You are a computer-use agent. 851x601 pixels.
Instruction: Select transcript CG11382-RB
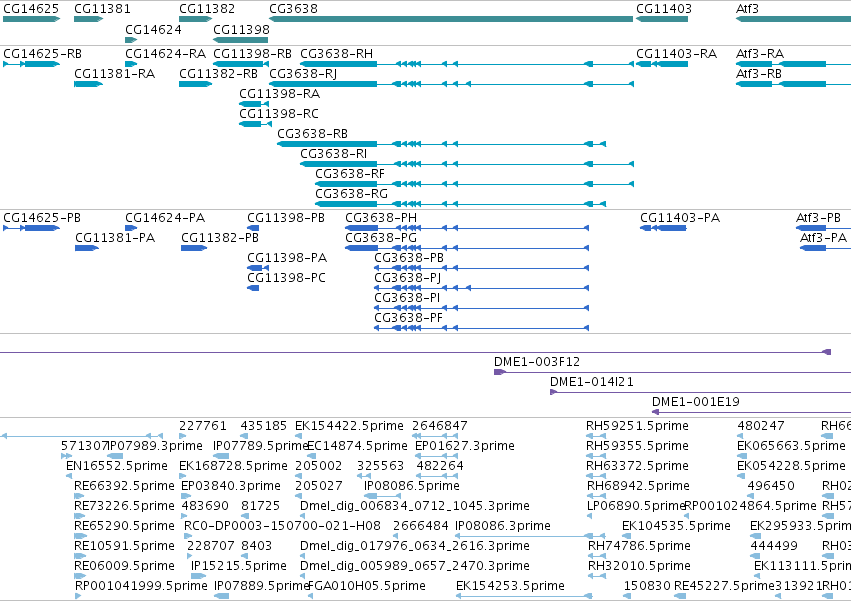click(x=195, y=84)
